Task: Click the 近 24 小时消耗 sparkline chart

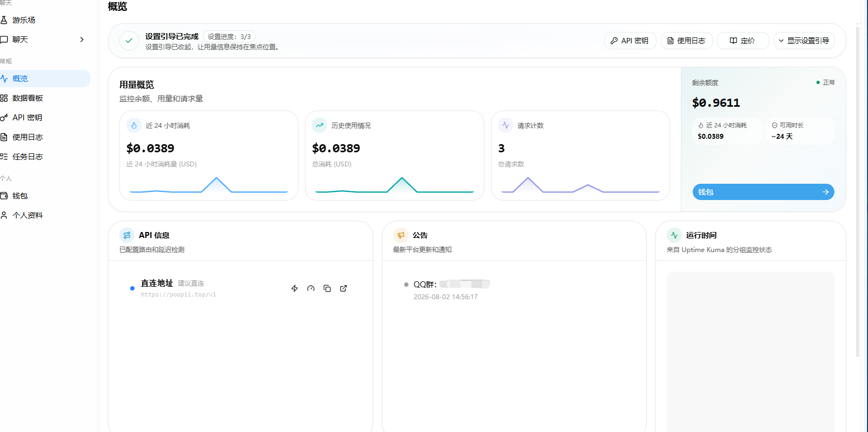Action: [x=209, y=185]
